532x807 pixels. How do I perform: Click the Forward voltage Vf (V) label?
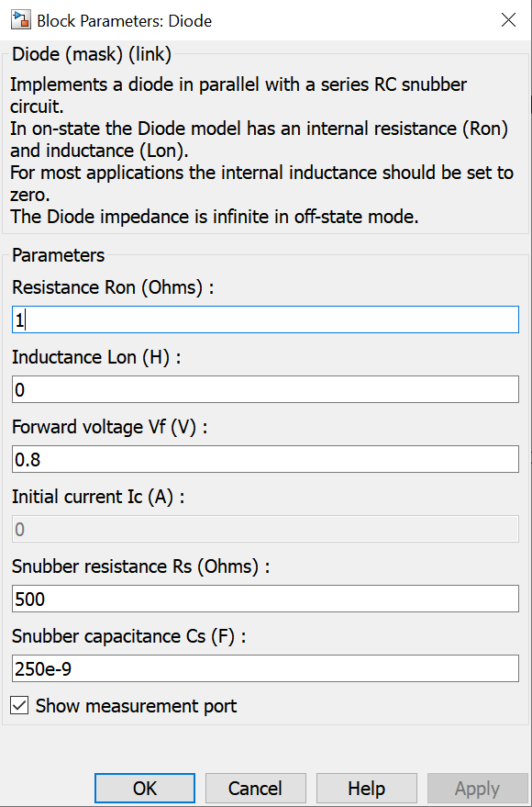pyautogui.click(x=109, y=427)
